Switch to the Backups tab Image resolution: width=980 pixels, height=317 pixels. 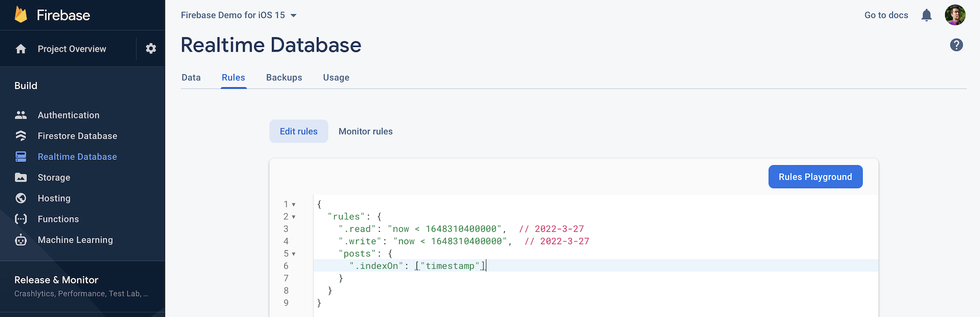(x=284, y=77)
